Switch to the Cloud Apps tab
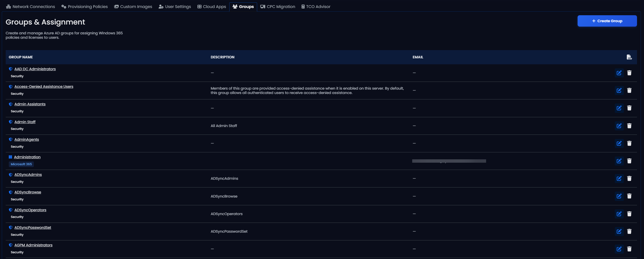 (212, 7)
